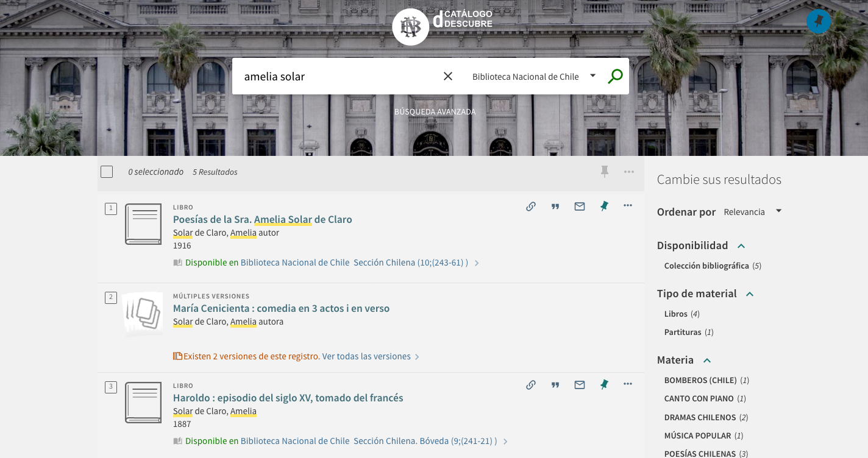This screenshot has width=868, height=458.
Task: Open the Biblioteca Nacional de Chile library logo
Action: [410, 27]
